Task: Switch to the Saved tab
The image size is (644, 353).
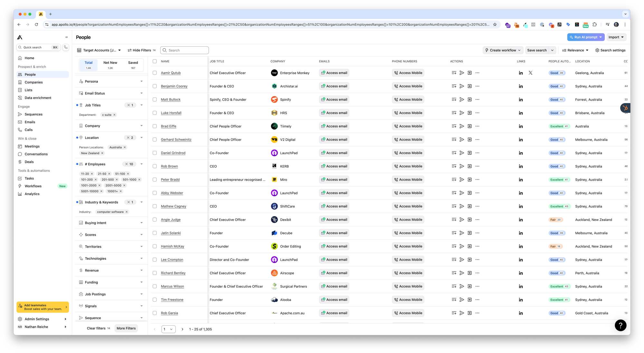Action: pos(133,65)
